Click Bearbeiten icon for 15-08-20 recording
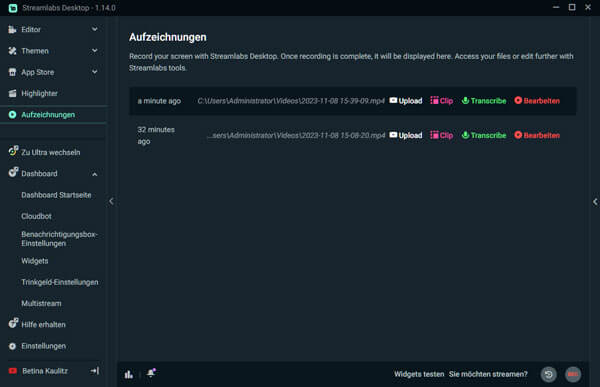The image size is (600, 387). (x=518, y=135)
